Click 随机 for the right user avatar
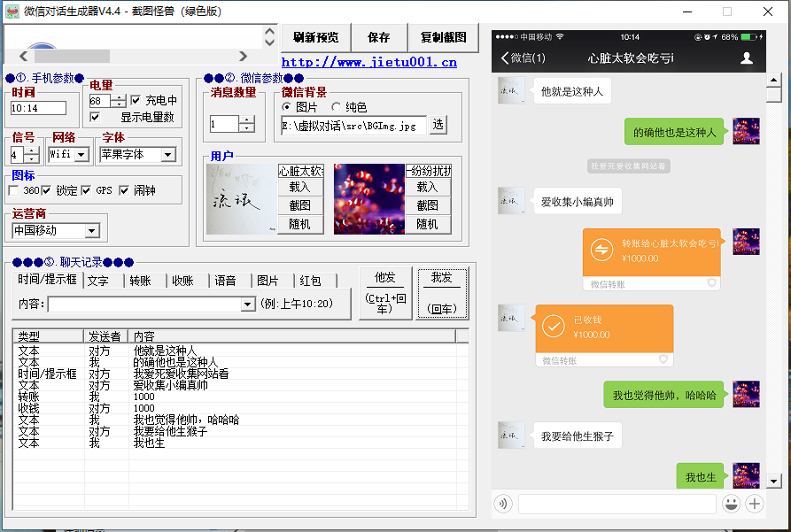The height and width of the screenshot is (532, 791). (427, 225)
